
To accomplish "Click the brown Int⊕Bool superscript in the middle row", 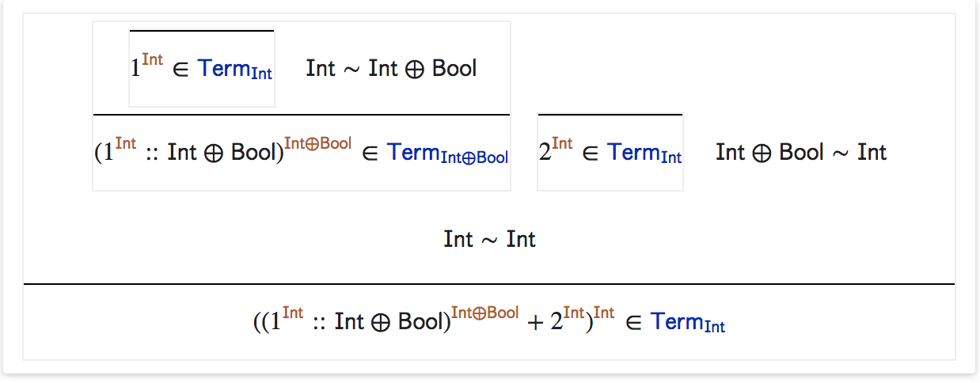I will point(317,143).
